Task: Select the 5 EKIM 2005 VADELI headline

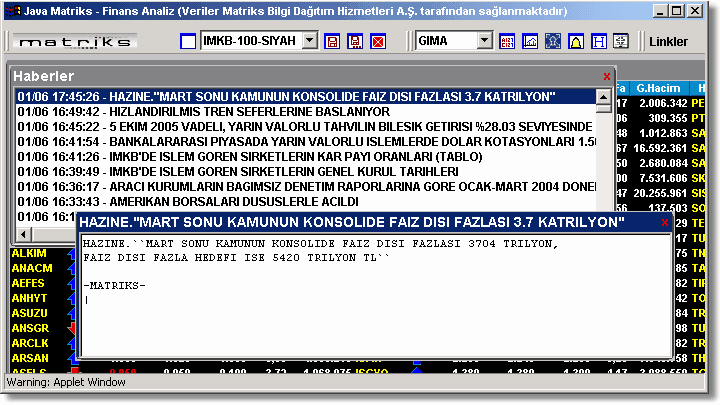Action: [x=305, y=127]
